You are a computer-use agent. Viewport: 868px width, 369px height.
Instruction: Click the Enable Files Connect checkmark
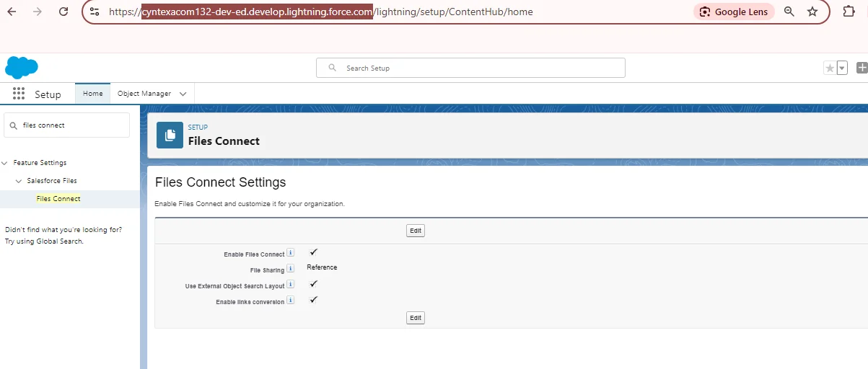coord(313,252)
